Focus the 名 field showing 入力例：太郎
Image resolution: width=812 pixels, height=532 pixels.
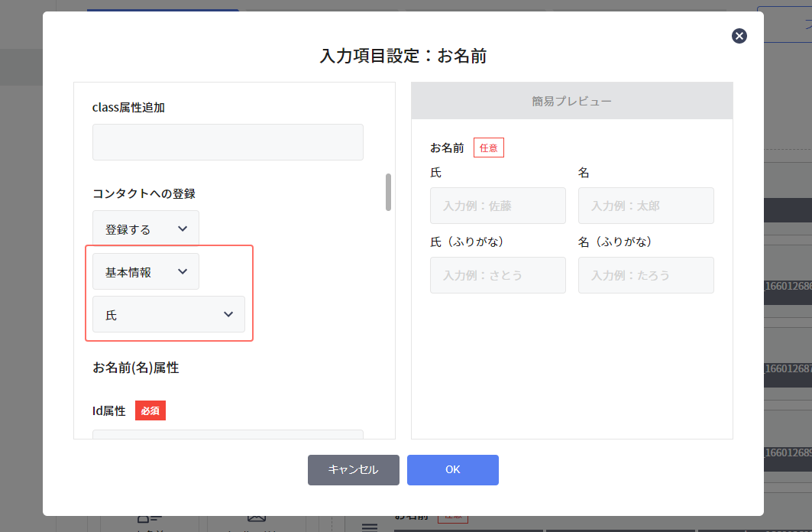click(645, 206)
